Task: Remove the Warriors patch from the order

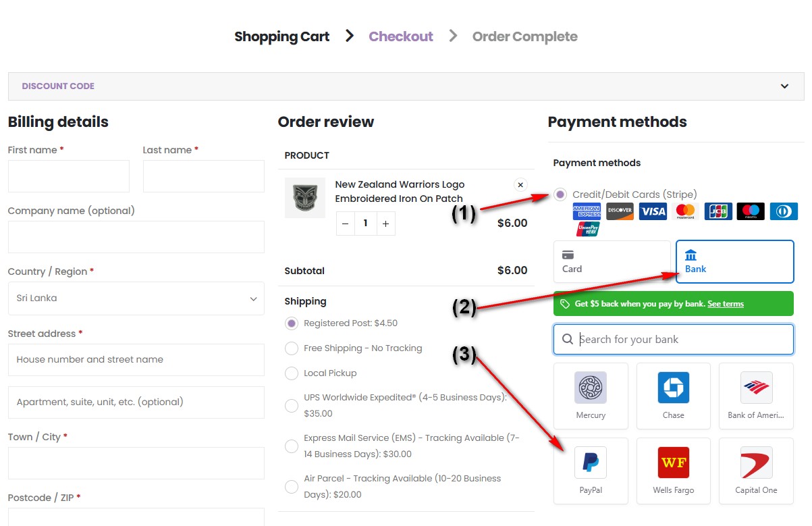Action: 520,184
